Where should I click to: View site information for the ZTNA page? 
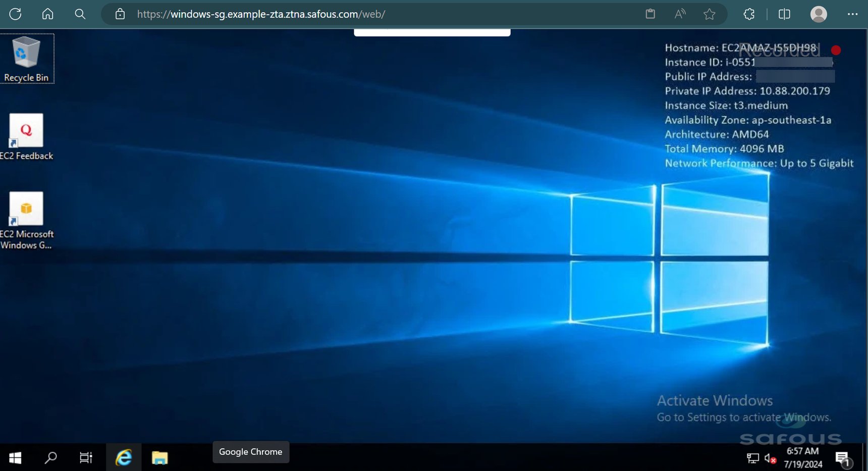click(x=120, y=14)
